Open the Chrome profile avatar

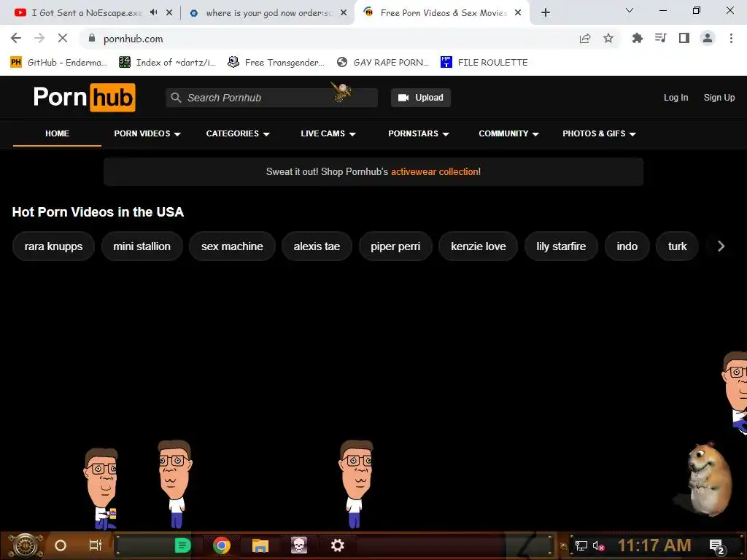(x=708, y=38)
